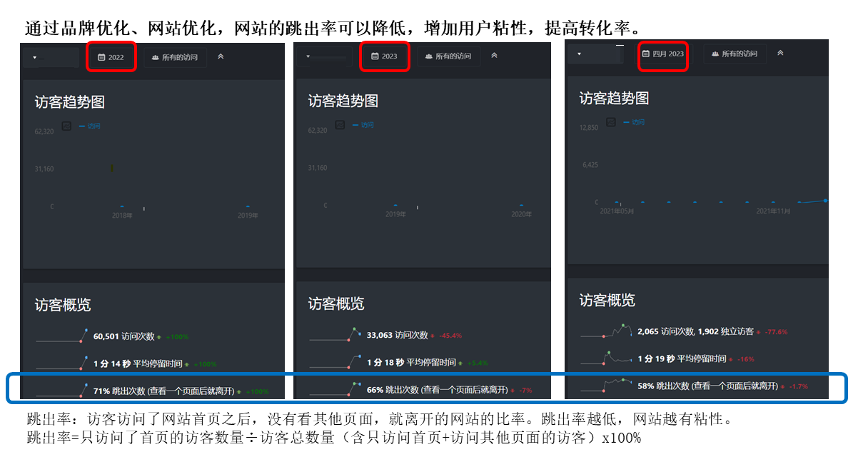Click the 1 分 19 秒 平均停留时间 sparkline
868x452 pixels.
click(607, 358)
